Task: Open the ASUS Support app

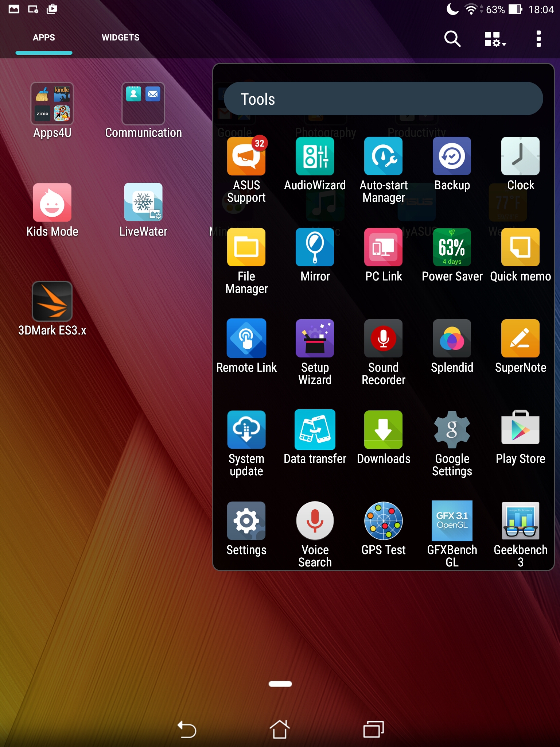Action: tap(246, 156)
